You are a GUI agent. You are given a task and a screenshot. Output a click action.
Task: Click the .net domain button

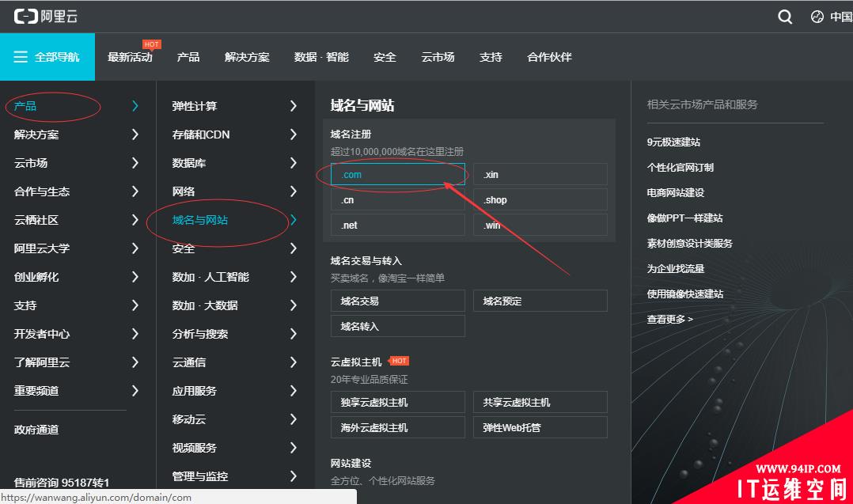398,225
